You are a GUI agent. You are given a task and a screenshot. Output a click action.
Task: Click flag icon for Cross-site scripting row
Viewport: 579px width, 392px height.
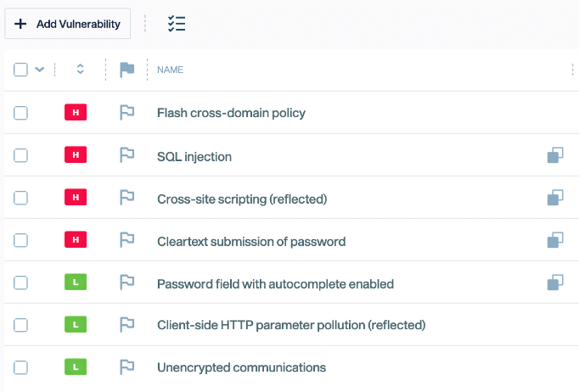tap(127, 198)
